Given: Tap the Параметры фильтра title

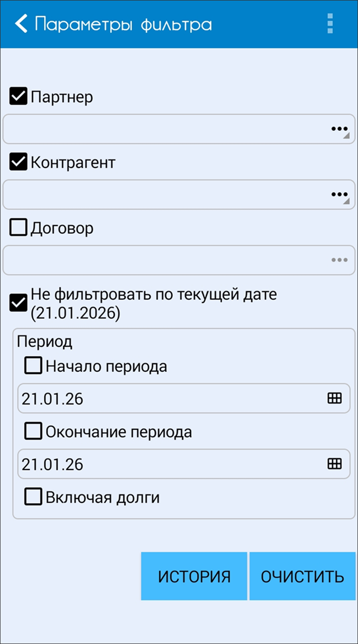Looking at the screenshot, I should click(123, 24).
